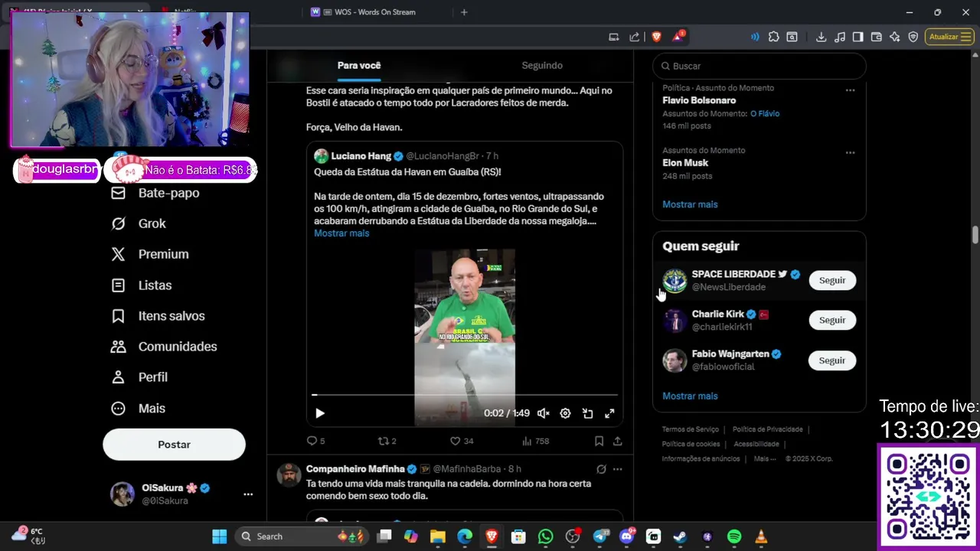Follow SPACE LIBERDADE account
The width and height of the screenshot is (980, 551).
[x=832, y=280]
